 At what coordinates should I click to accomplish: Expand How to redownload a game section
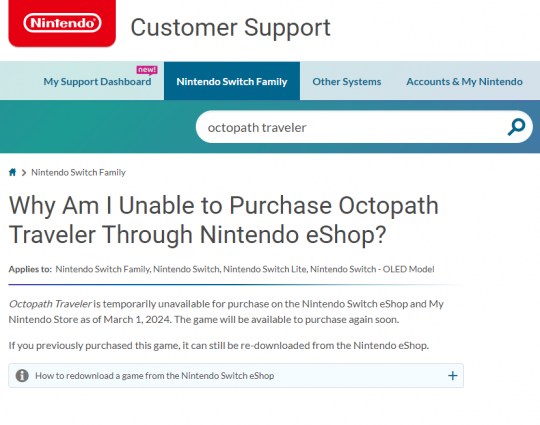click(236, 375)
